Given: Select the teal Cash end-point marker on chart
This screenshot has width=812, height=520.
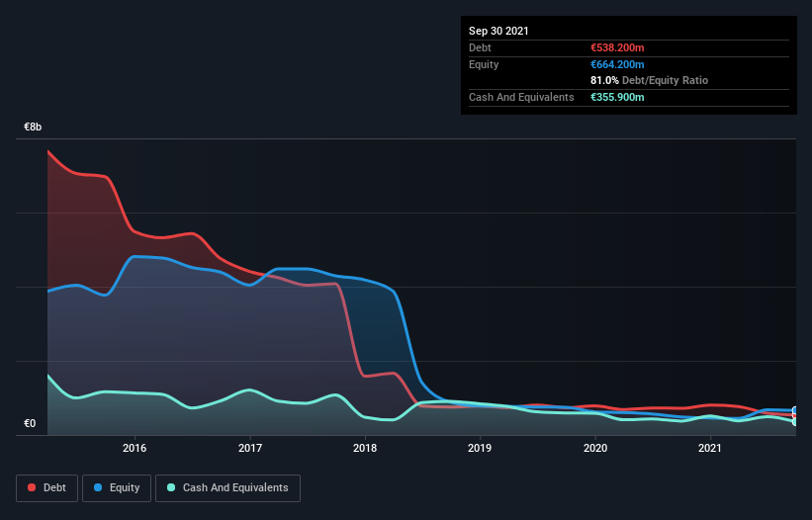Looking at the screenshot, I should pos(795,422).
